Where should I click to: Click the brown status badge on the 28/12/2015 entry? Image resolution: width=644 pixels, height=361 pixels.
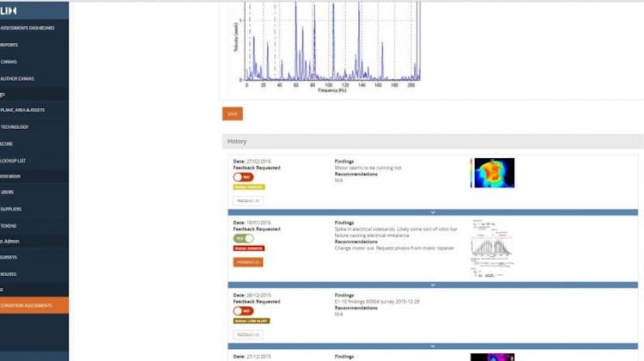(x=252, y=321)
